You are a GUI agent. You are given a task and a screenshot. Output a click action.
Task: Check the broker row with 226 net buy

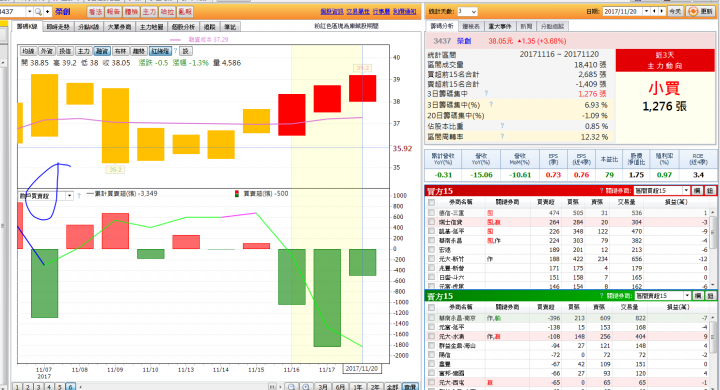coord(431,231)
